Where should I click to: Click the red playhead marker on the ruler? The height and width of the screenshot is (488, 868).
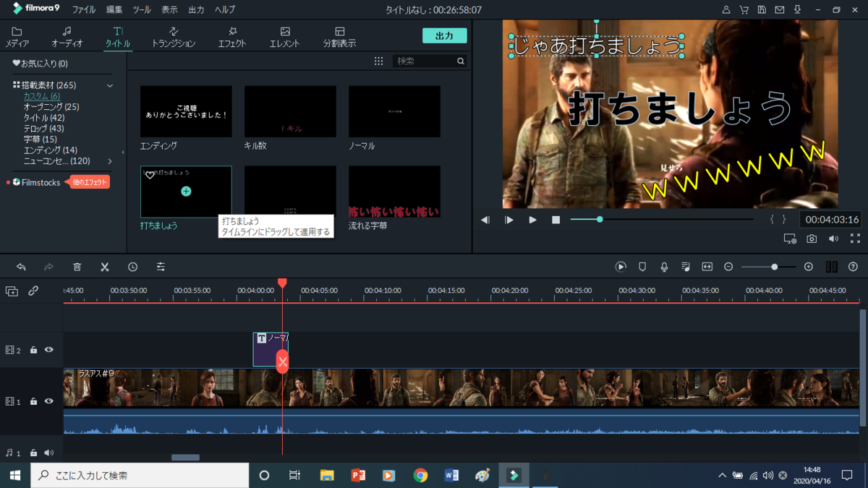pos(282,283)
